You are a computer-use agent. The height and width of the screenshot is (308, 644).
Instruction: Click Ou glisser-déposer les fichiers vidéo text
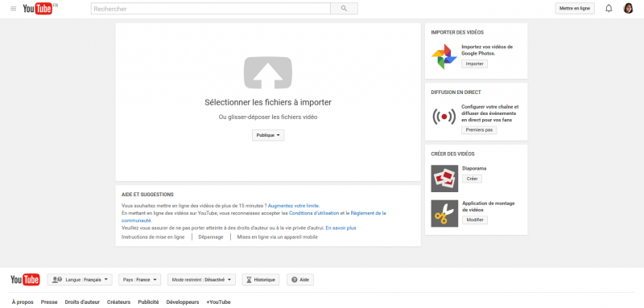click(268, 117)
